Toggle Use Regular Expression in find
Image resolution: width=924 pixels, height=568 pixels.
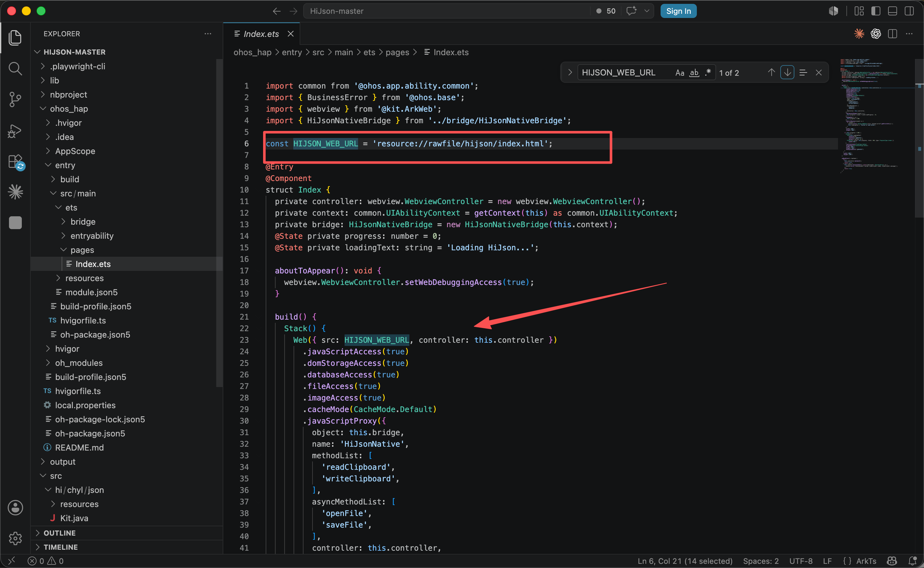(708, 73)
